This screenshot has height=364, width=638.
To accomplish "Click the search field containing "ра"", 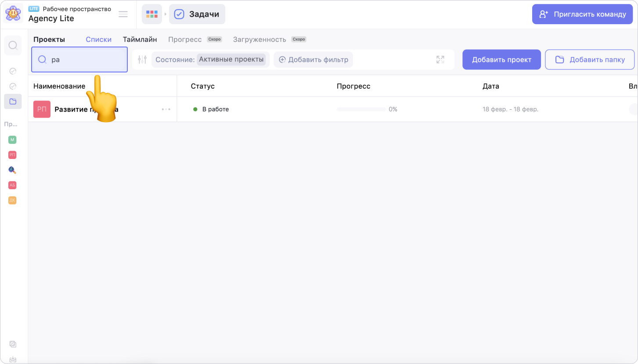I will tap(79, 59).
